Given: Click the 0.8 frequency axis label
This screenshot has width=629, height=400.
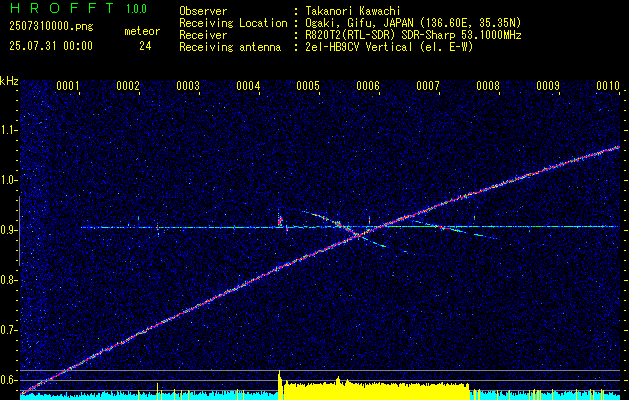Looking at the screenshot, I should coord(8,280).
